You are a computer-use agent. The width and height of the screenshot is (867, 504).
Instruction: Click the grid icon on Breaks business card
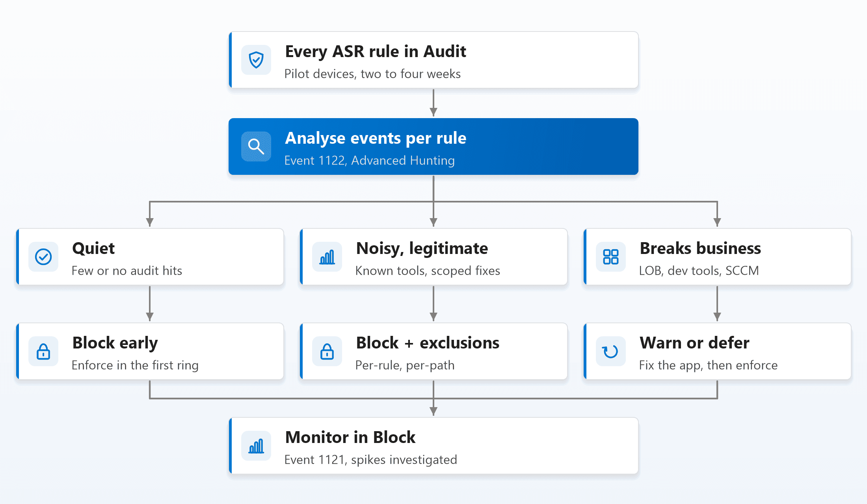[611, 257]
